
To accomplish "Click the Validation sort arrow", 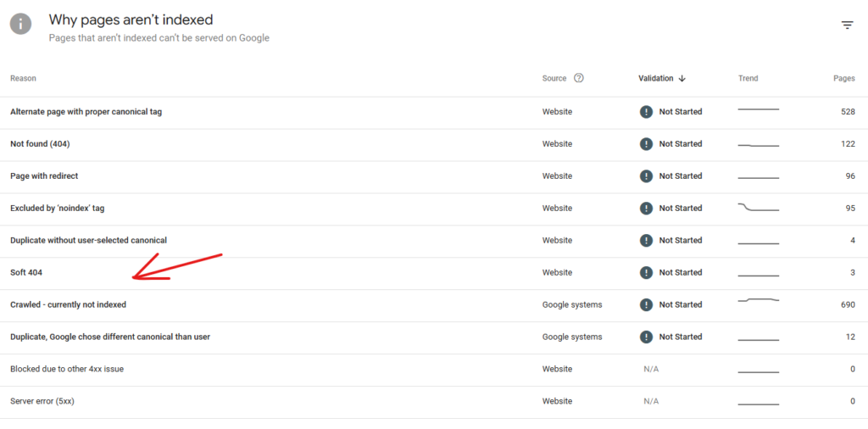I will [682, 79].
